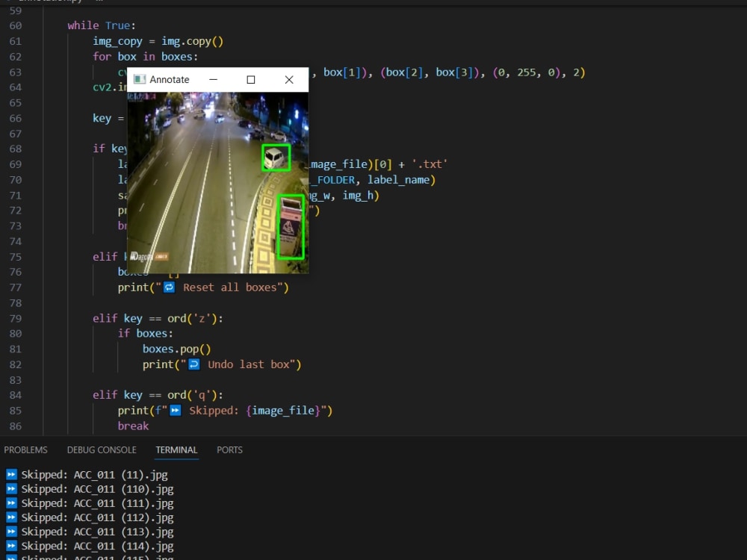Click the 'Reset all boxes' print statement
The image size is (747, 560).
pyautogui.click(x=203, y=287)
